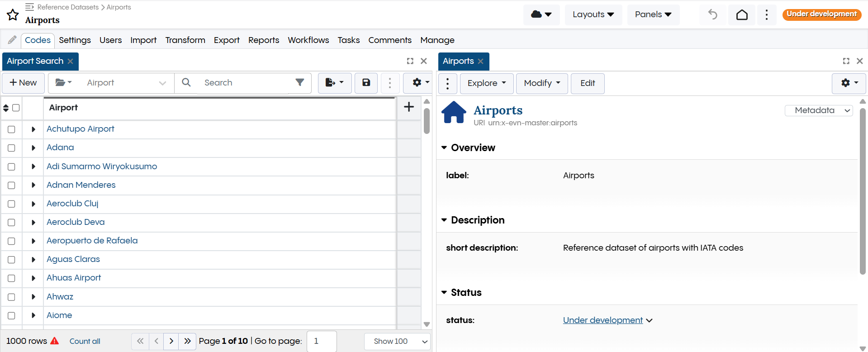The width and height of the screenshot is (868, 352).
Task: Open the Layouts menu
Action: point(593,14)
